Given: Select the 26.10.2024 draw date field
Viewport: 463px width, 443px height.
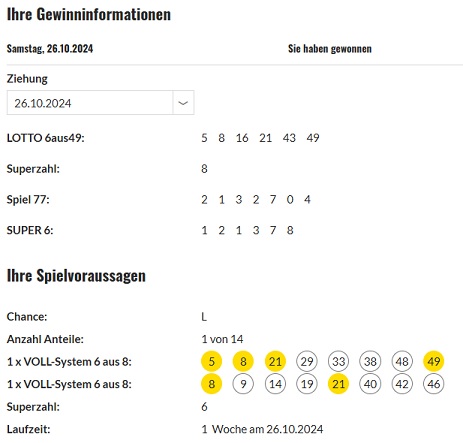Looking at the screenshot, I should [x=100, y=103].
